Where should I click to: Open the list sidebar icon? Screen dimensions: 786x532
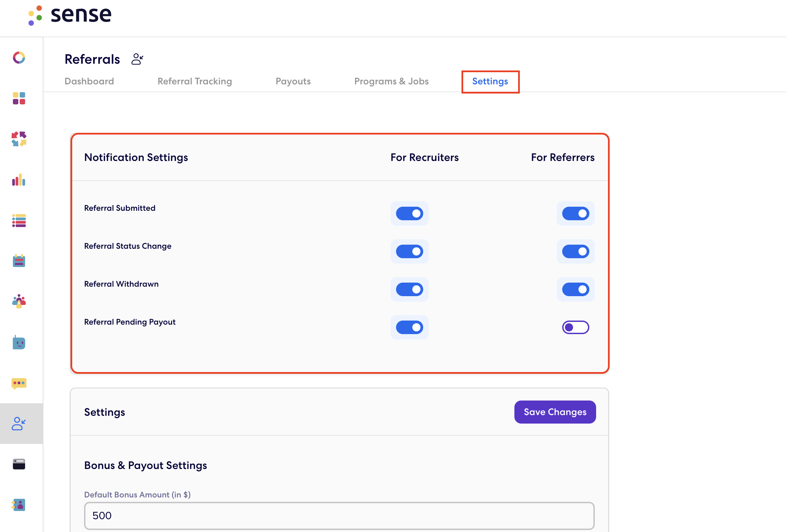coord(19,221)
